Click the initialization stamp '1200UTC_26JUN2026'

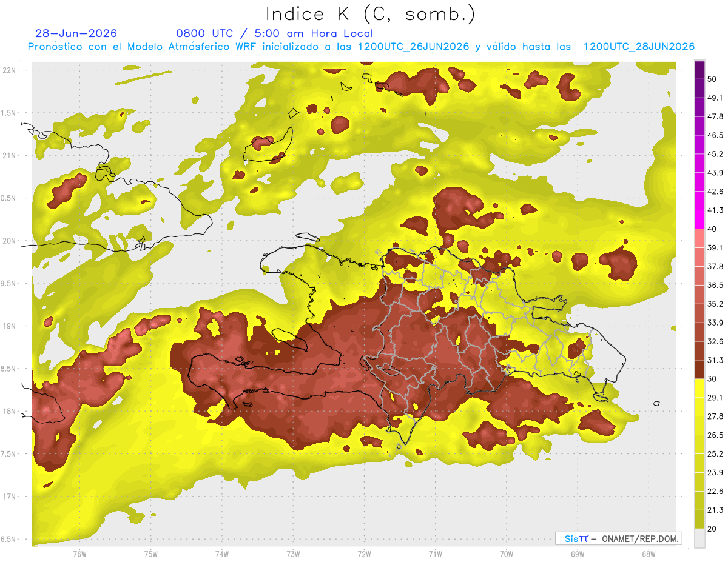[414, 47]
